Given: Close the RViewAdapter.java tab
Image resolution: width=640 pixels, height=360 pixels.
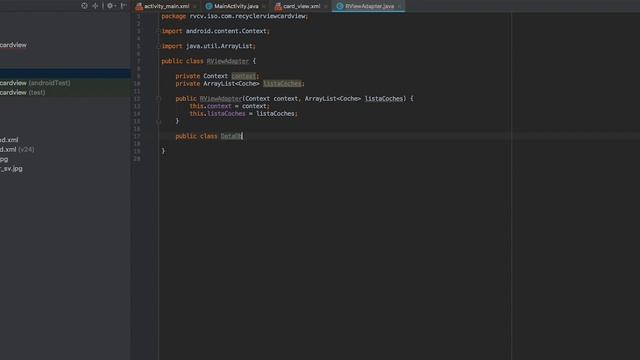Looking at the screenshot, I should click(399, 7).
